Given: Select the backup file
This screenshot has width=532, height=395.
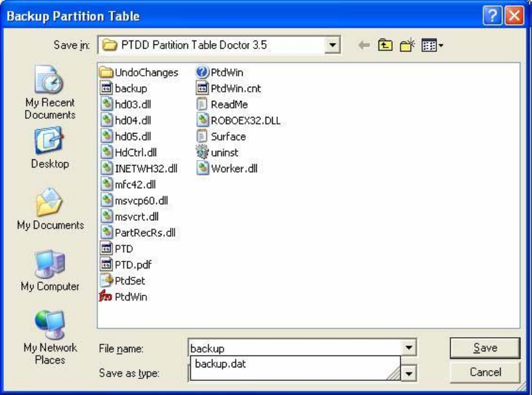Looking at the screenshot, I should coord(124,88).
